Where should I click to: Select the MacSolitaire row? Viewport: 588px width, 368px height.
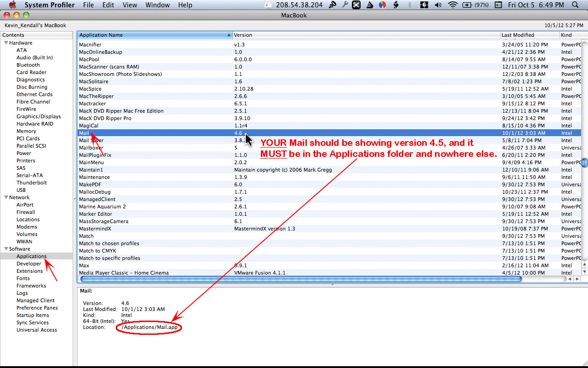click(x=329, y=81)
